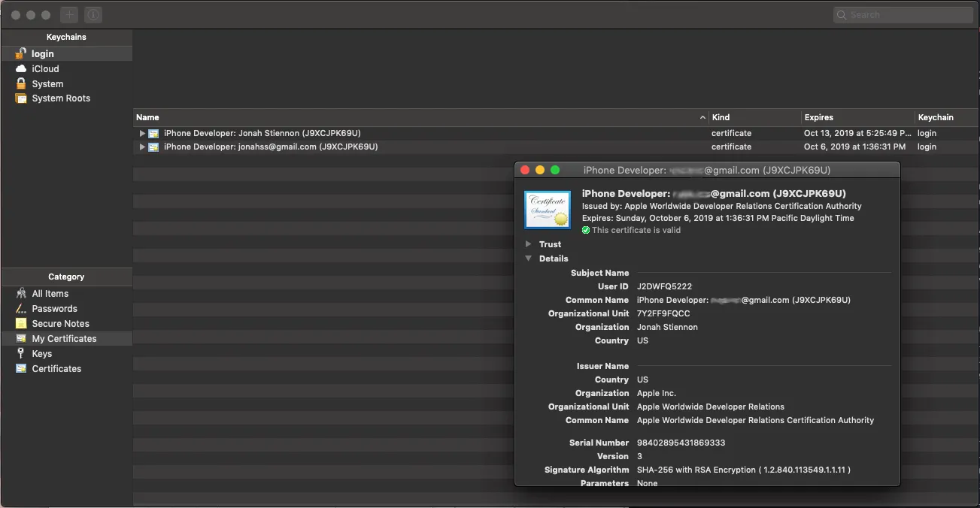
Task: Click the My Certificates icon in sidebar
Action: point(21,338)
